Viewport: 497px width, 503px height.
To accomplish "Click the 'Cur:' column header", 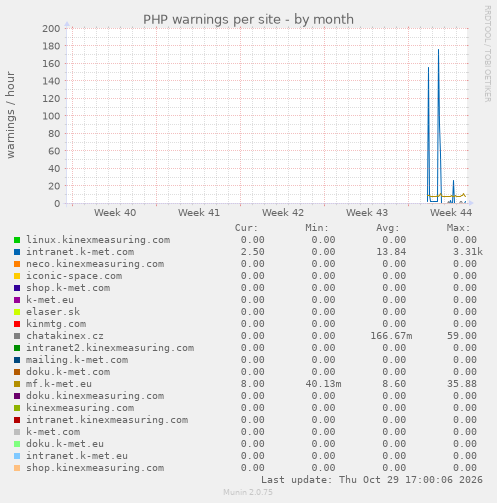I will [x=246, y=228].
